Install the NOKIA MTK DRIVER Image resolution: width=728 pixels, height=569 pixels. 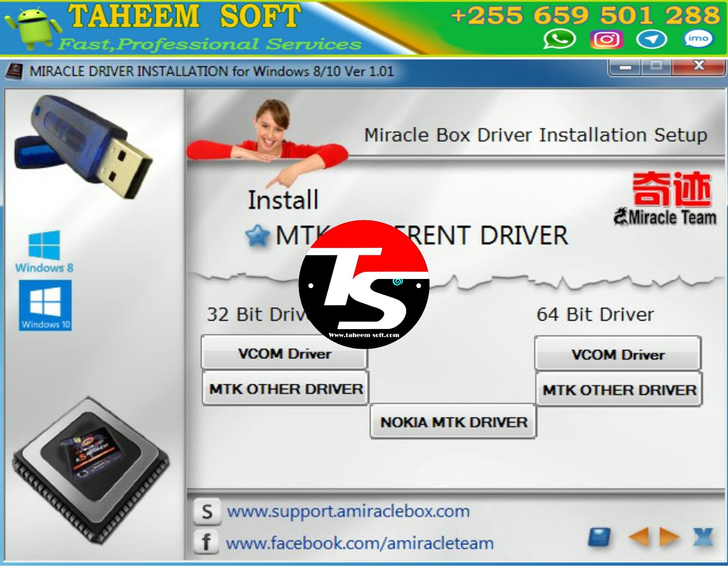(454, 422)
